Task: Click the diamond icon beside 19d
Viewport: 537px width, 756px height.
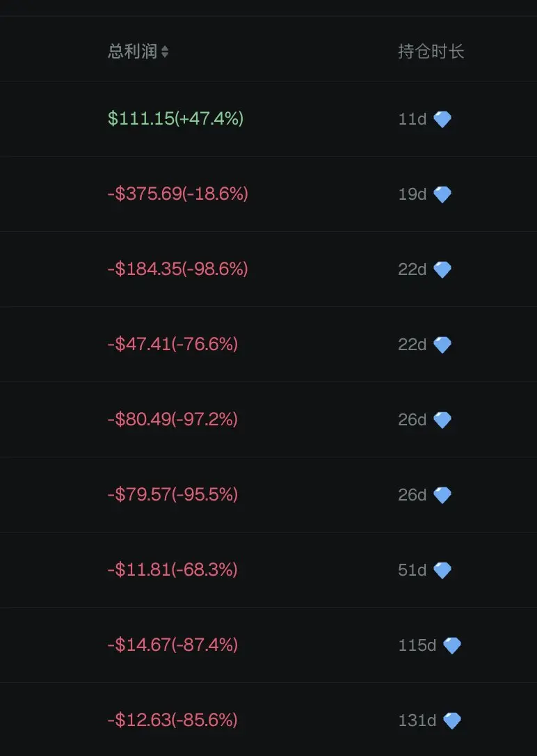Action: coord(442,194)
